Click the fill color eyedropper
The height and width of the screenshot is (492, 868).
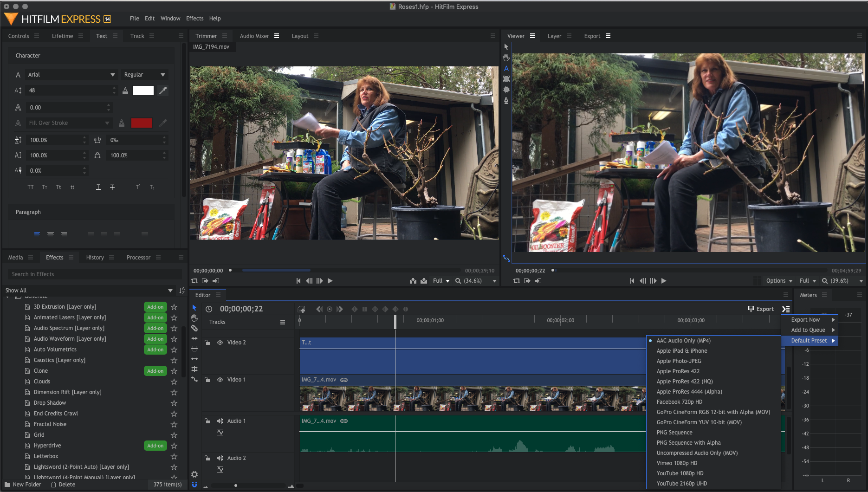[163, 91]
